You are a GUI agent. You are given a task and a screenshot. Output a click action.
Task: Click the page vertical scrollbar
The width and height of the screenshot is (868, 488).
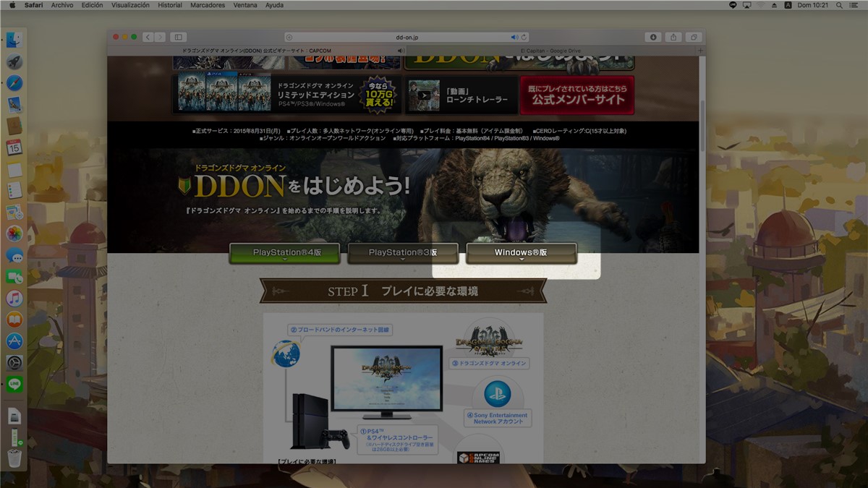702,126
